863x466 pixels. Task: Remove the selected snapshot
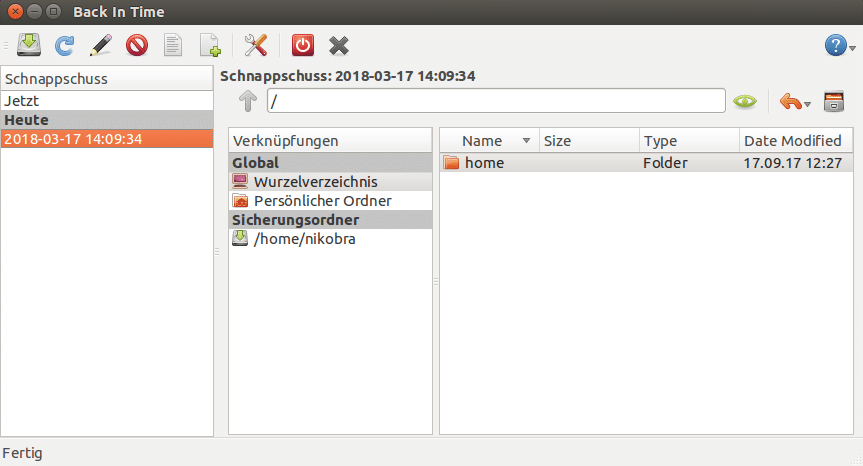[136, 45]
